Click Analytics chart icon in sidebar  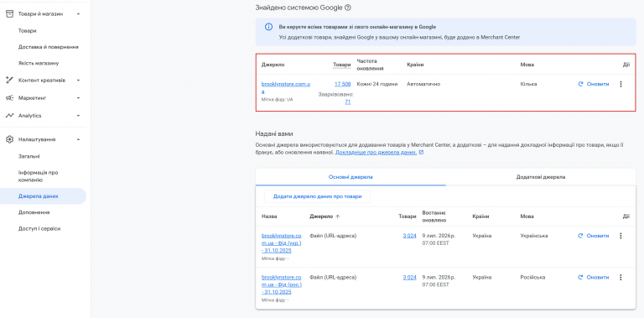click(9, 116)
